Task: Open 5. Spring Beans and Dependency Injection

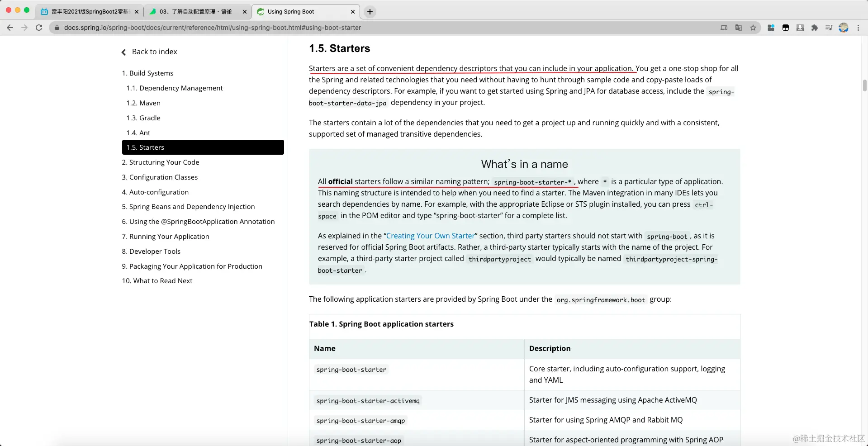Action: (188, 207)
